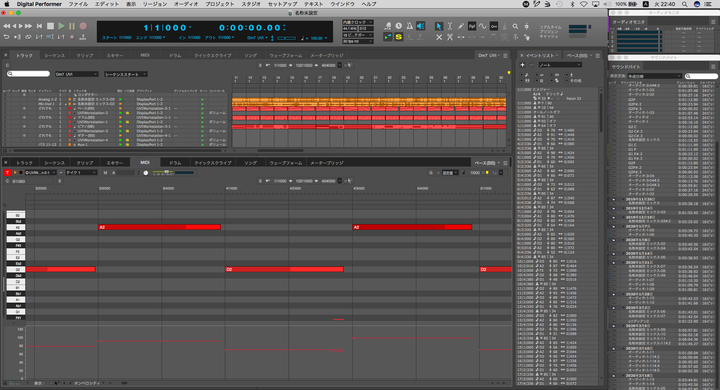Viewport: 720px width, 390px height.
Task: Toggle the blue audible mode speaker icon
Action: coord(421,26)
